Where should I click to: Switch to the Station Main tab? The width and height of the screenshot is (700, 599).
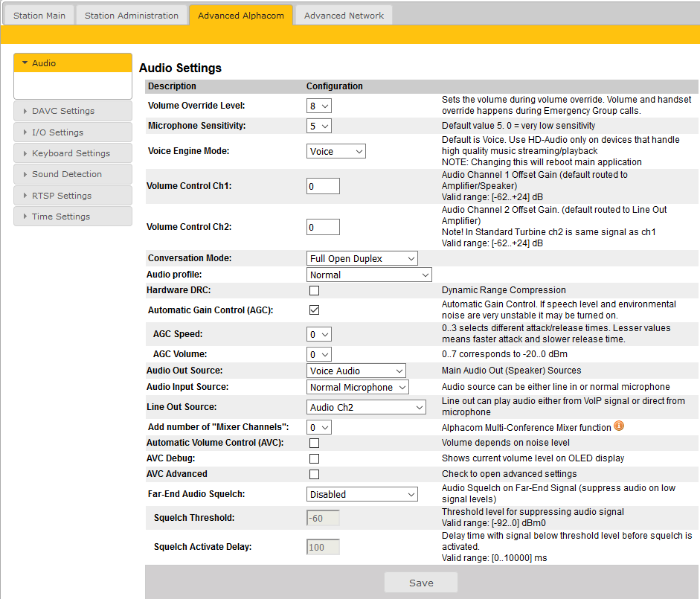pyautogui.click(x=39, y=15)
